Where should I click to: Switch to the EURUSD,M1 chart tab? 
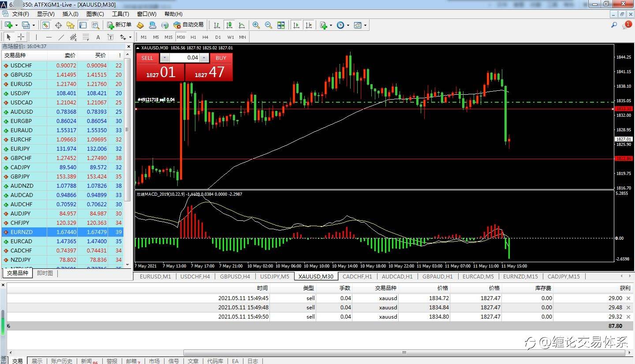[x=155, y=277]
